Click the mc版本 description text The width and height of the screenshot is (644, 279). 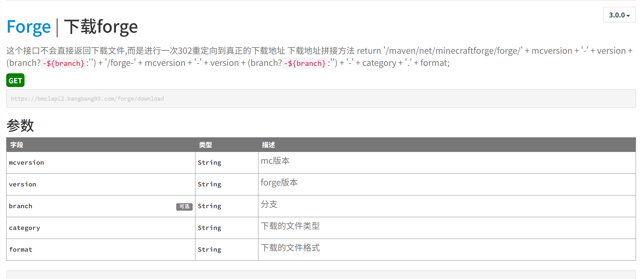tap(275, 161)
